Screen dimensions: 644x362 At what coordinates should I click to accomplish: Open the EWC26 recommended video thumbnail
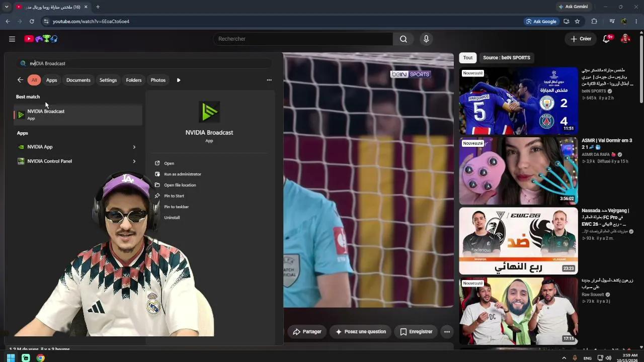pos(518,241)
